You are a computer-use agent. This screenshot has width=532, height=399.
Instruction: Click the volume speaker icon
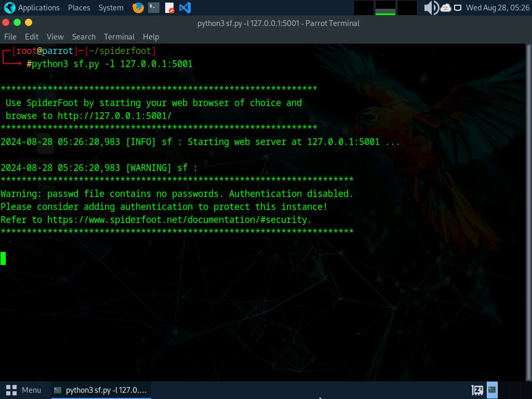(x=432, y=7)
